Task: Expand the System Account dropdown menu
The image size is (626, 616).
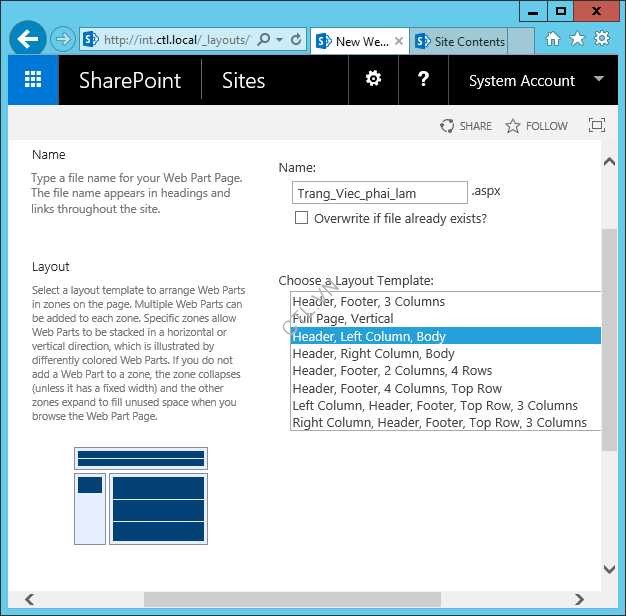Action: coord(599,79)
